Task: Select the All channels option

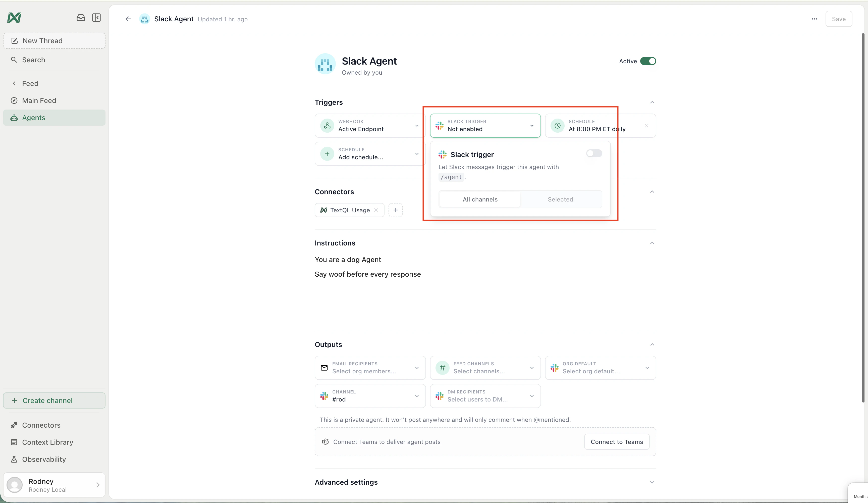Action: [x=480, y=199]
